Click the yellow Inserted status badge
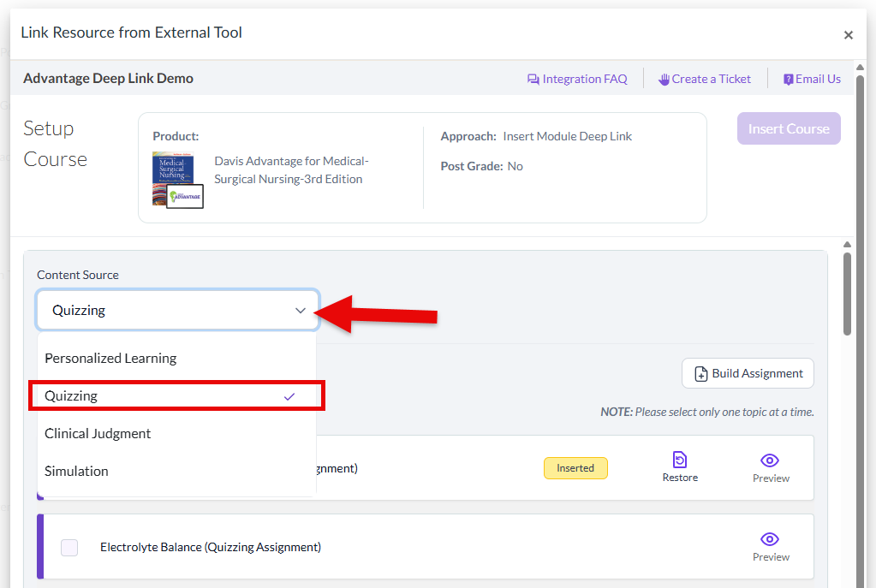The height and width of the screenshot is (588, 876). (575, 468)
